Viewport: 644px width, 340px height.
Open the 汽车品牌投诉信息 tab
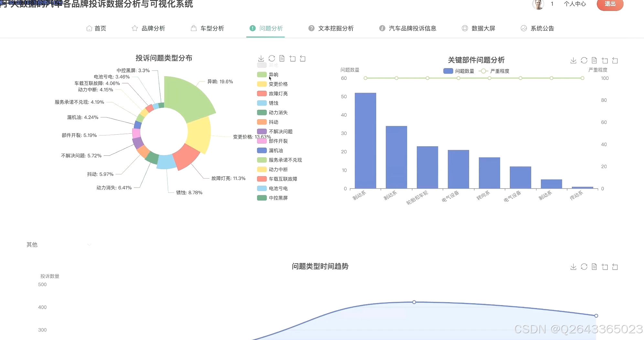(408, 28)
